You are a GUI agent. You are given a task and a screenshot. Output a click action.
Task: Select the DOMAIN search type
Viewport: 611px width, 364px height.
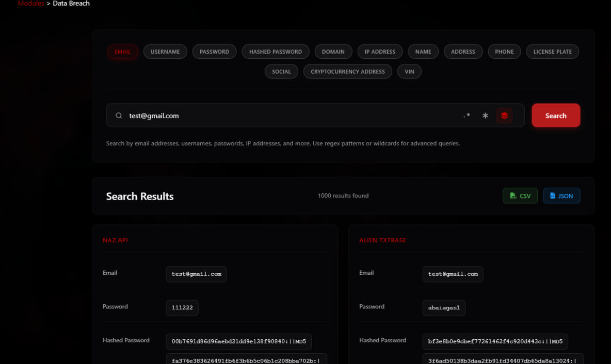[333, 52]
